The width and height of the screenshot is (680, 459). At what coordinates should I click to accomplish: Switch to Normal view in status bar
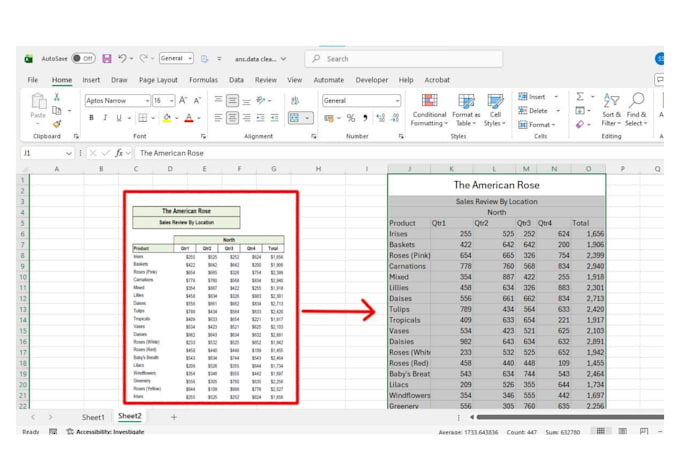(601, 431)
